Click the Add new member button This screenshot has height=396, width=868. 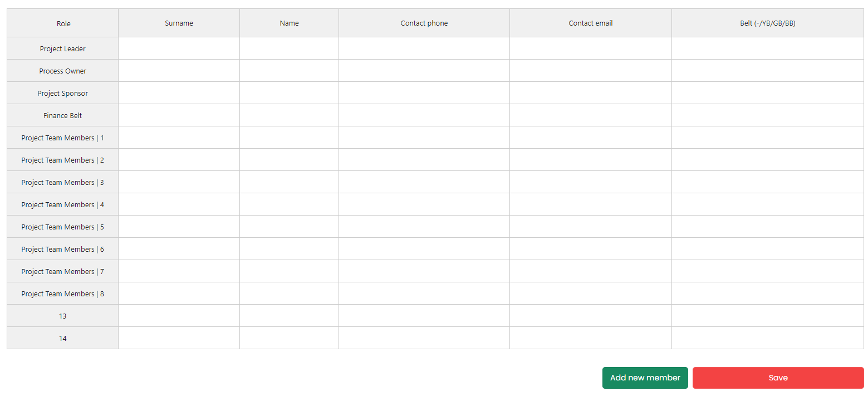(x=645, y=378)
